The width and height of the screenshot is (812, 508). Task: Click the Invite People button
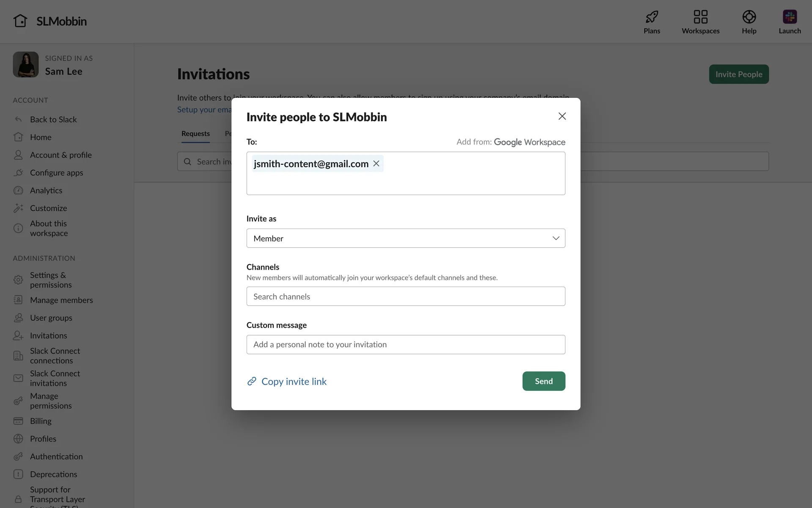point(738,74)
